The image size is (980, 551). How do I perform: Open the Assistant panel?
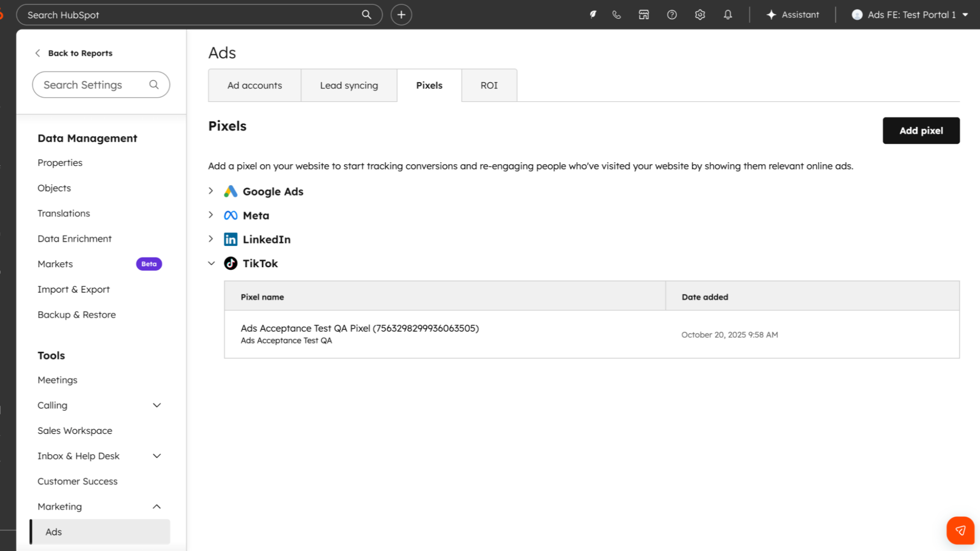792,15
